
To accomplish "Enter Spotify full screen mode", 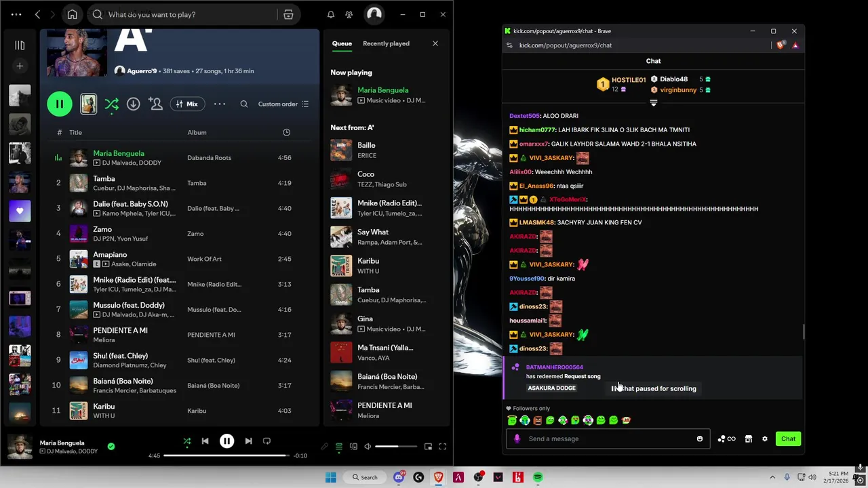I will tap(442, 447).
